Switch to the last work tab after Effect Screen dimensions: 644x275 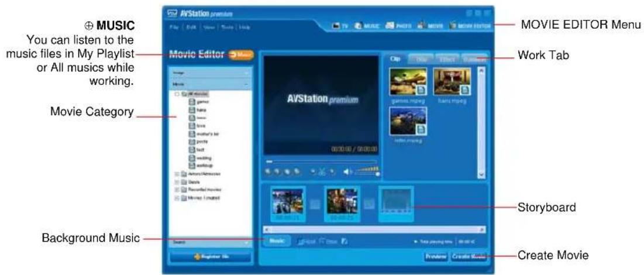pyautogui.click(x=474, y=60)
